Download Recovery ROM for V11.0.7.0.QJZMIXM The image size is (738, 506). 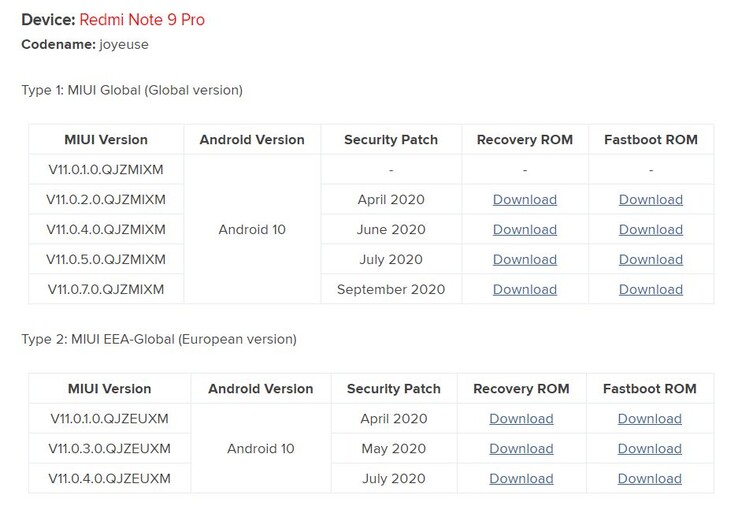[x=525, y=289]
